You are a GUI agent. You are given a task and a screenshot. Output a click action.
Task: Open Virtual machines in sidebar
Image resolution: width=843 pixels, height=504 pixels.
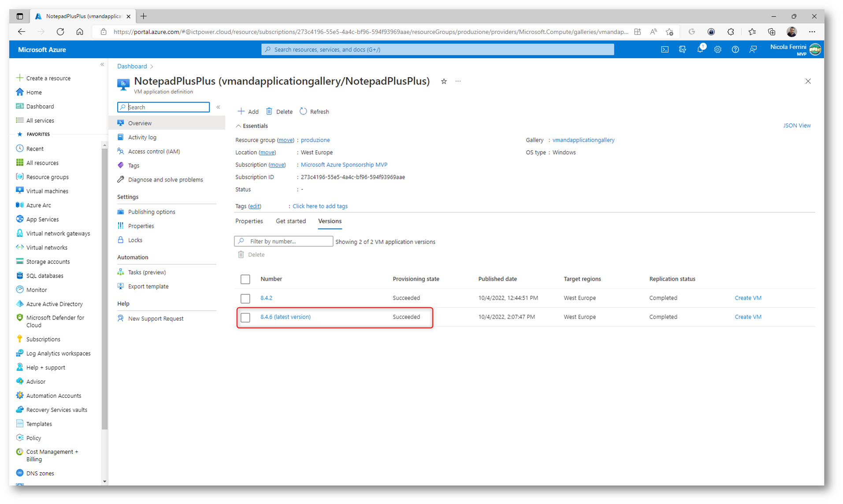[47, 191]
